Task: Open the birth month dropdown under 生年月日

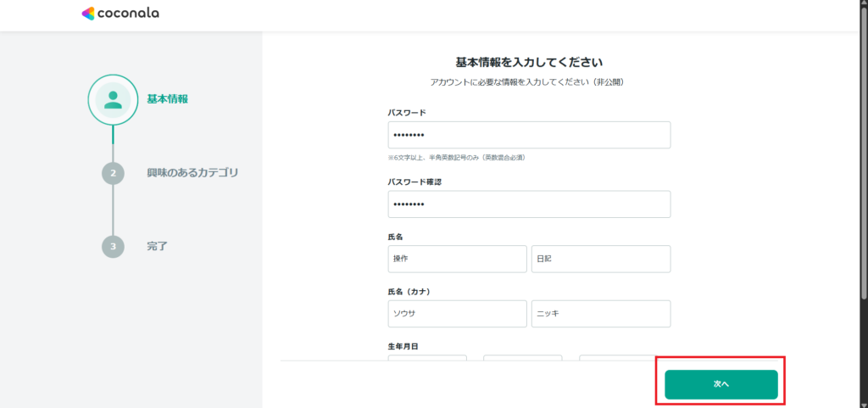Action: click(x=522, y=357)
